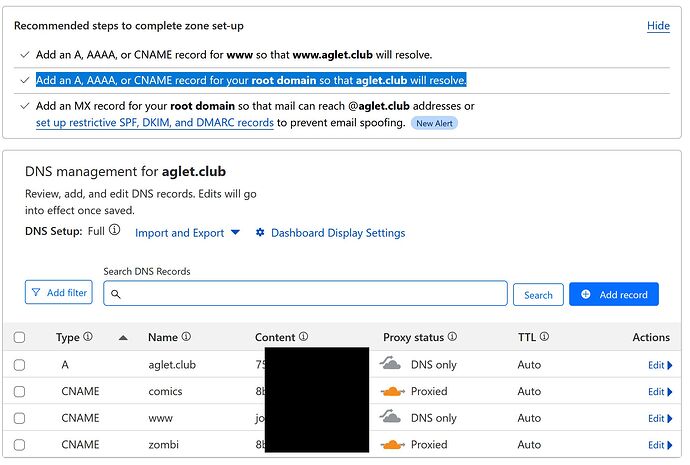The height and width of the screenshot is (465, 690).
Task: Open the Proxy status info icon
Action: point(452,337)
